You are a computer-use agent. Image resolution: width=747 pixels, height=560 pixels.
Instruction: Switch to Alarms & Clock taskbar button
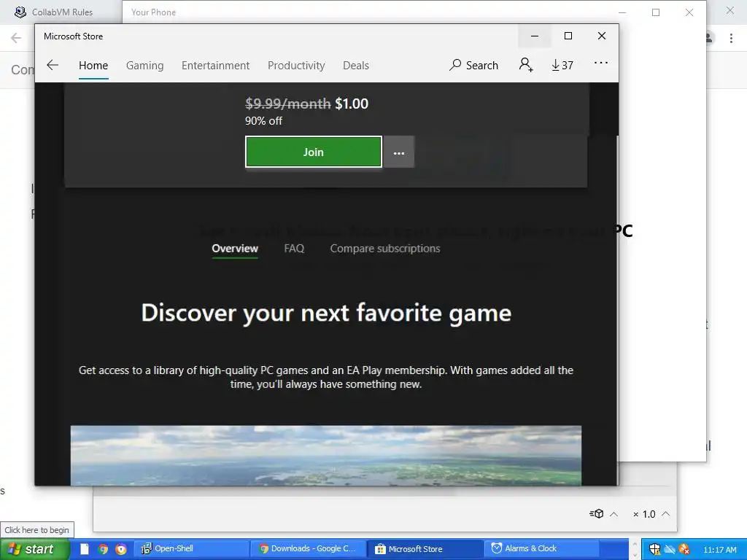tap(543, 548)
